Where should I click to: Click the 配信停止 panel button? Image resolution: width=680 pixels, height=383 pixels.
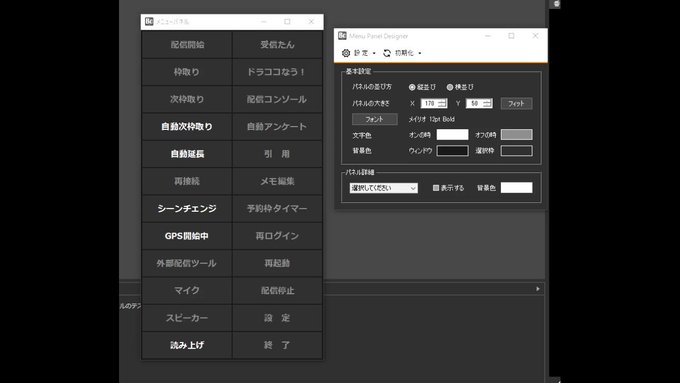coord(277,291)
